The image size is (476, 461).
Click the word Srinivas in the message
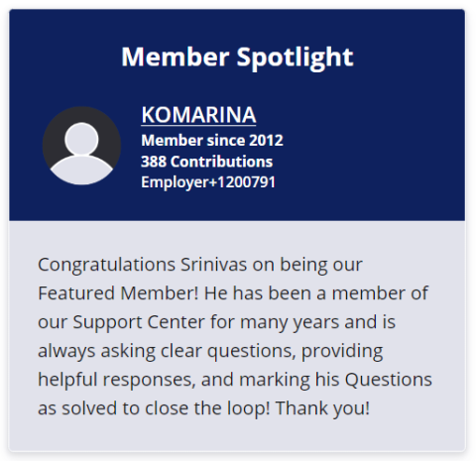click(x=213, y=265)
